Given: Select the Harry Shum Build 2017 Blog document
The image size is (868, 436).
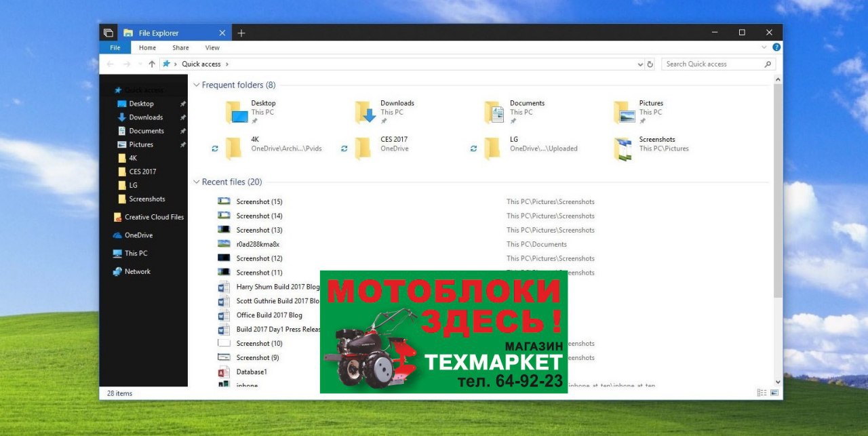Looking at the screenshot, I should [267, 287].
